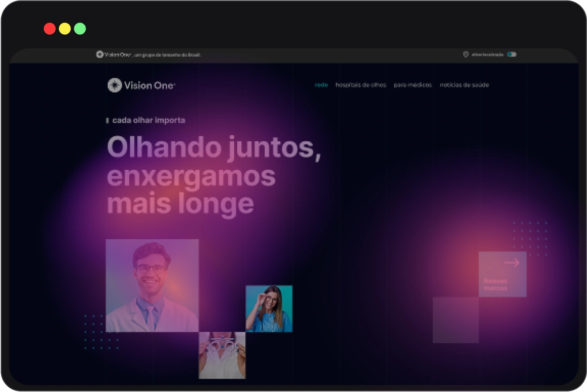Click the green window maximize dot
The width and height of the screenshot is (587, 392).
click(x=80, y=29)
